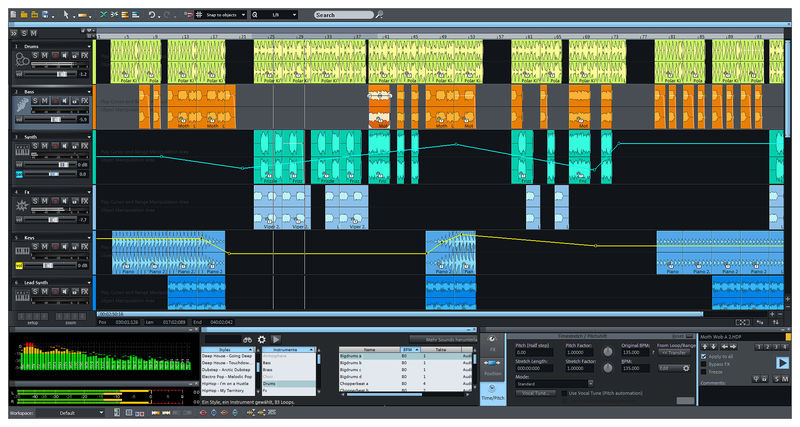This screenshot has width=800, height=427.
Task: Select Deep House - Going Deep style
Action: tap(228, 356)
